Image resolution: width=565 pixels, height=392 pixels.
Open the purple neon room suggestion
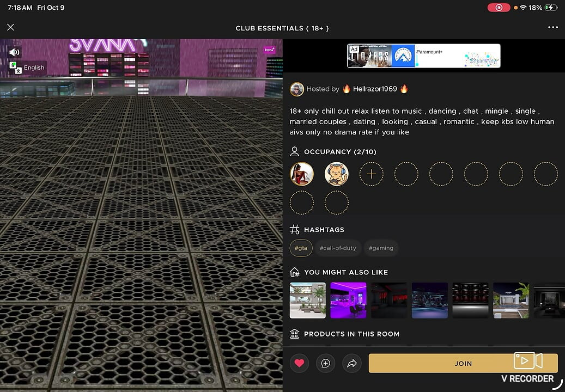click(349, 300)
